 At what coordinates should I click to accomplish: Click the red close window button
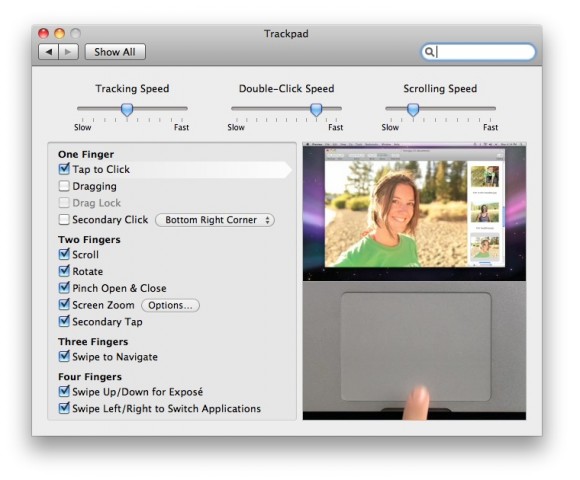click(44, 34)
